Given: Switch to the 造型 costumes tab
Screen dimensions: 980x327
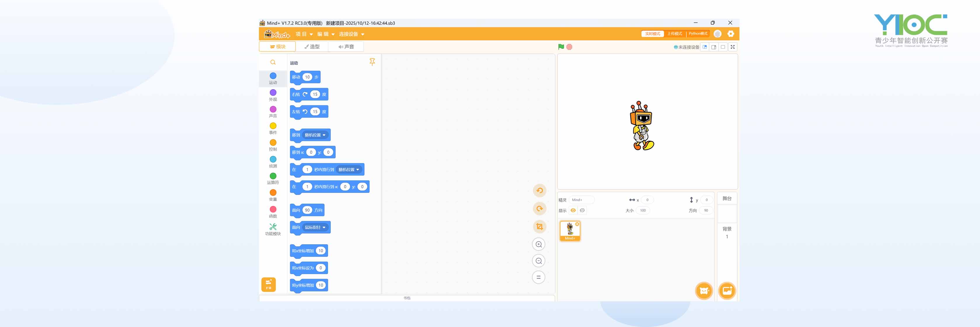Looking at the screenshot, I should [x=312, y=46].
